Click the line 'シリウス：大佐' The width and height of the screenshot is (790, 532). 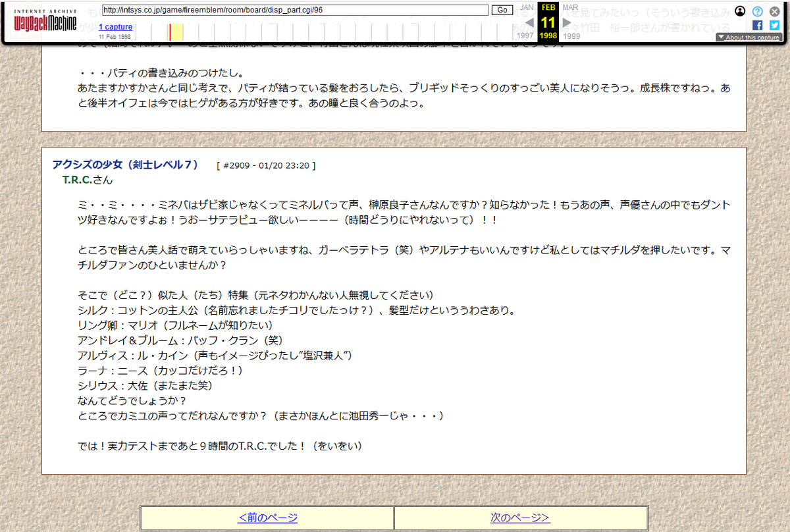click(145, 386)
